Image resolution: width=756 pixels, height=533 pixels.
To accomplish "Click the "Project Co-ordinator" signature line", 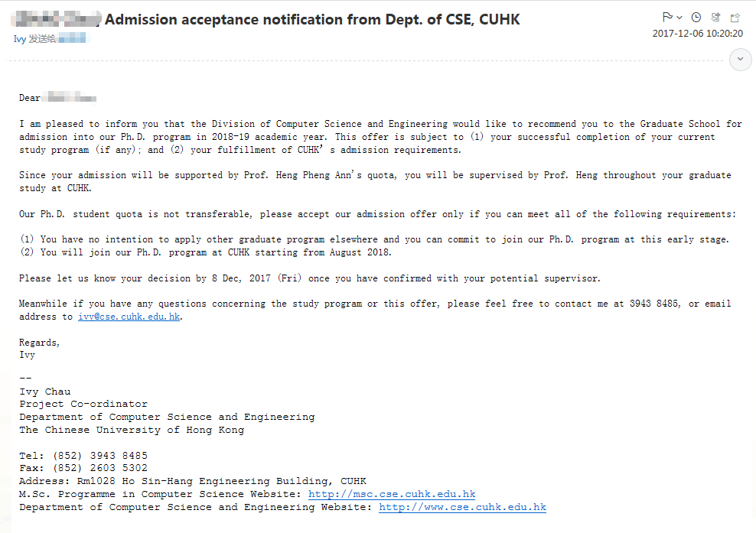I will click(83, 404).
